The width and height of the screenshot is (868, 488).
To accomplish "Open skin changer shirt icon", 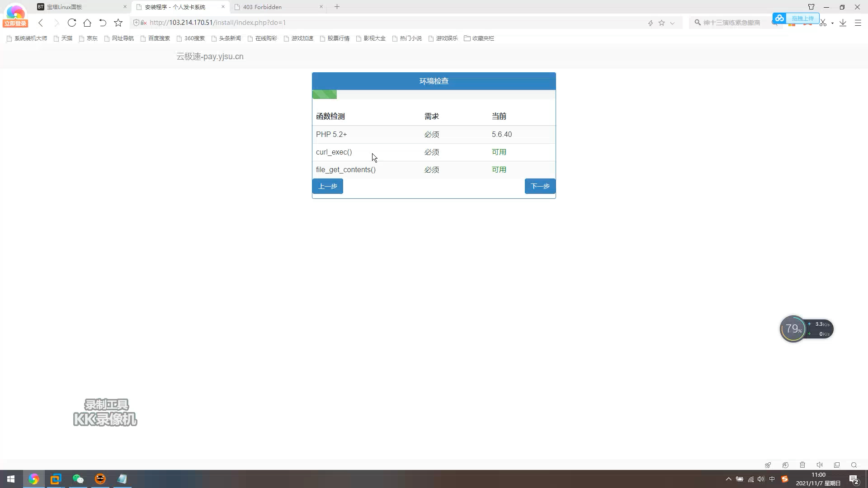I will [x=811, y=7].
